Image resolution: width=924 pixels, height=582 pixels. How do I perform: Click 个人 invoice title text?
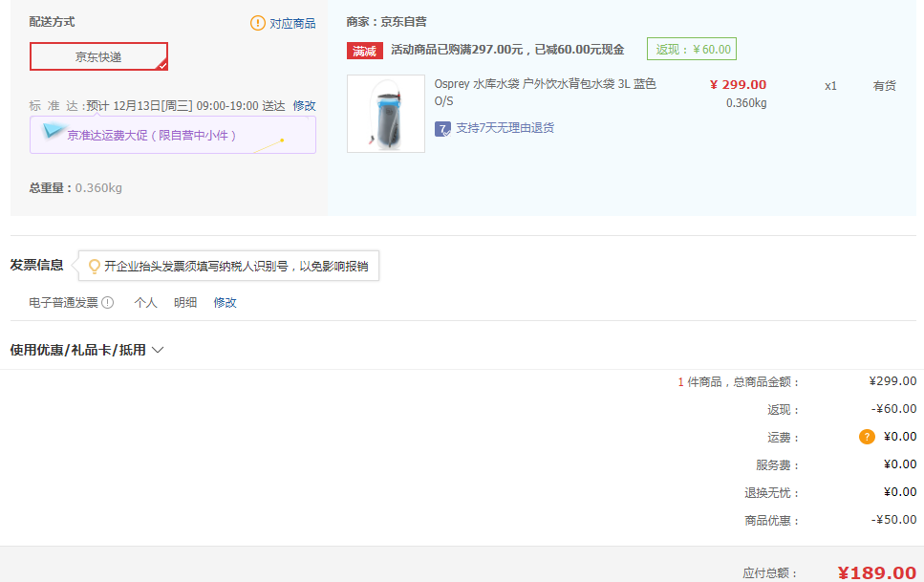click(145, 303)
